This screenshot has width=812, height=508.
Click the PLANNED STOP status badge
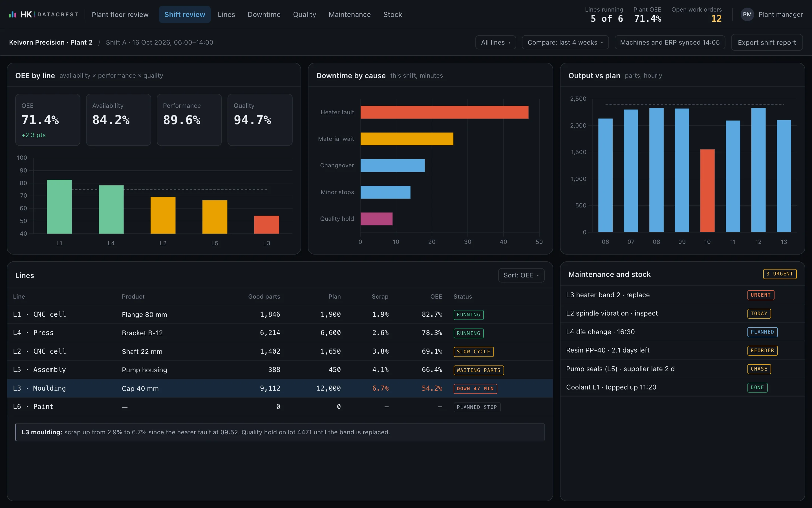click(x=477, y=407)
